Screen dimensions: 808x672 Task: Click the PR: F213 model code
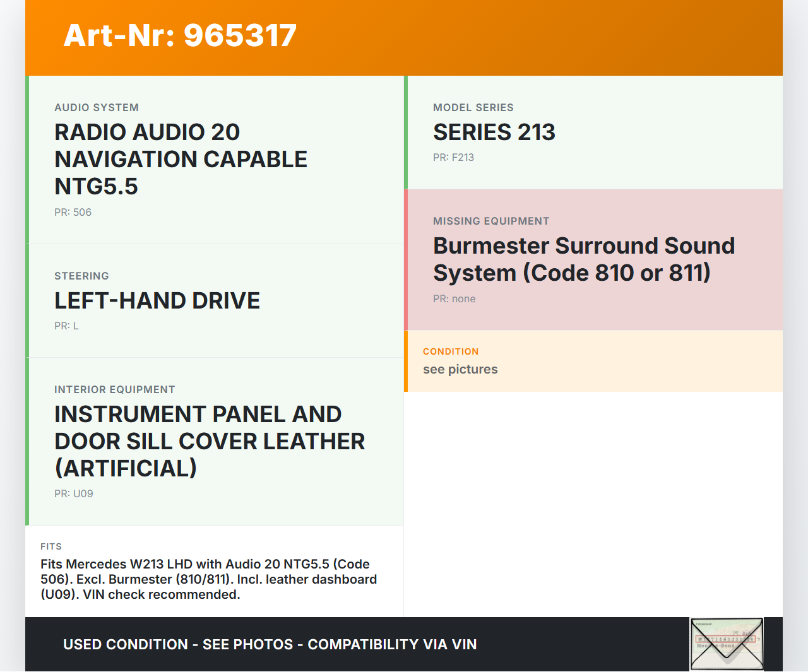point(453,158)
